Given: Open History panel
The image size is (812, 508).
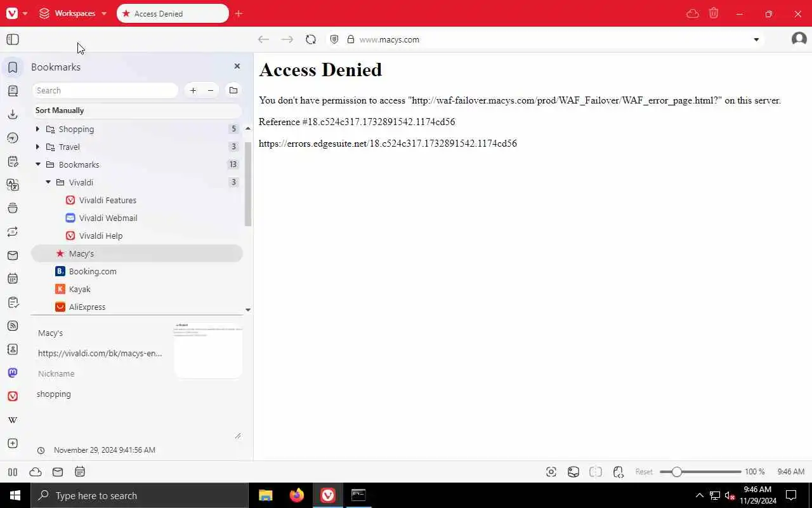Looking at the screenshot, I should pos(13,138).
